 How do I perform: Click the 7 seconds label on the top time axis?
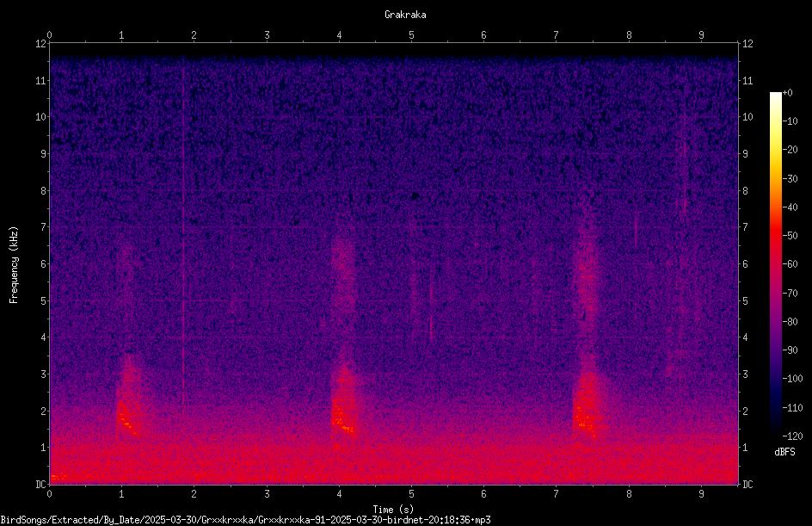(557, 35)
